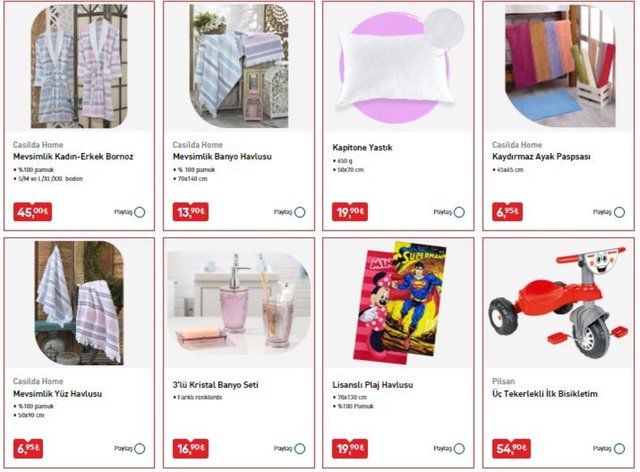Click the Kaydırmaz Ayak Paspası title
Image resolution: width=640 pixels, height=472 pixels.
[541, 157]
